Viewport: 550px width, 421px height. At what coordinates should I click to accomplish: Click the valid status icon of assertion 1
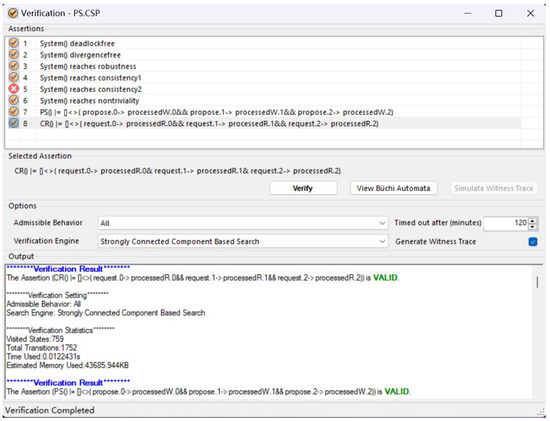13,43
